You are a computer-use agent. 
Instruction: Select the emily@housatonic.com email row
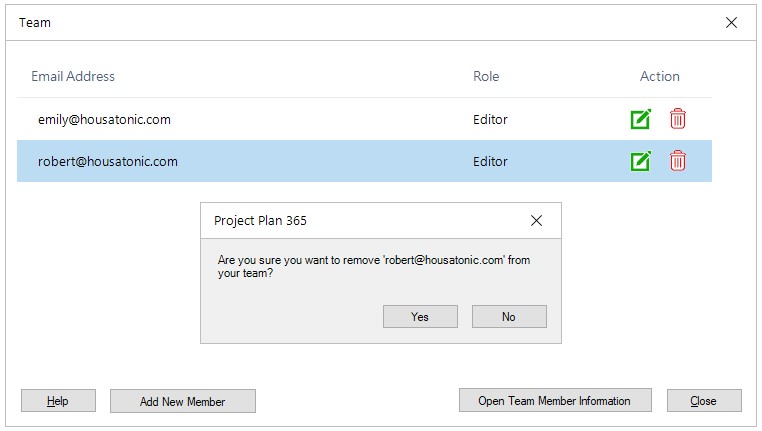coord(104,119)
